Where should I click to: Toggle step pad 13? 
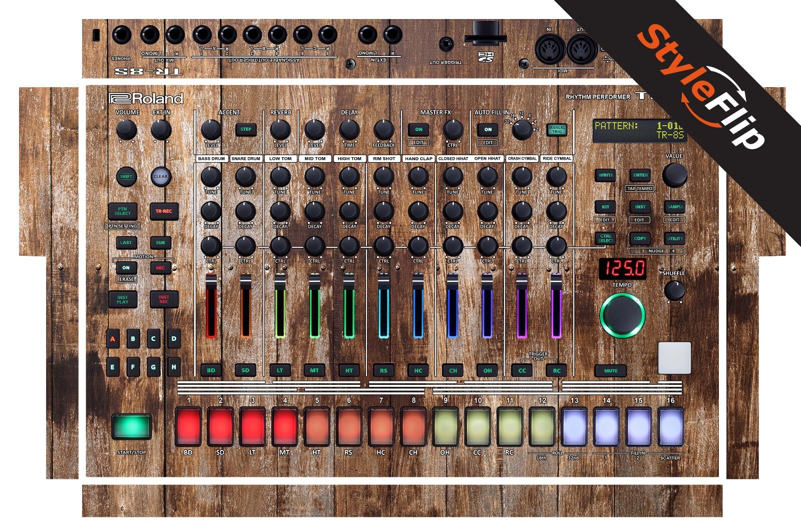coord(574,426)
